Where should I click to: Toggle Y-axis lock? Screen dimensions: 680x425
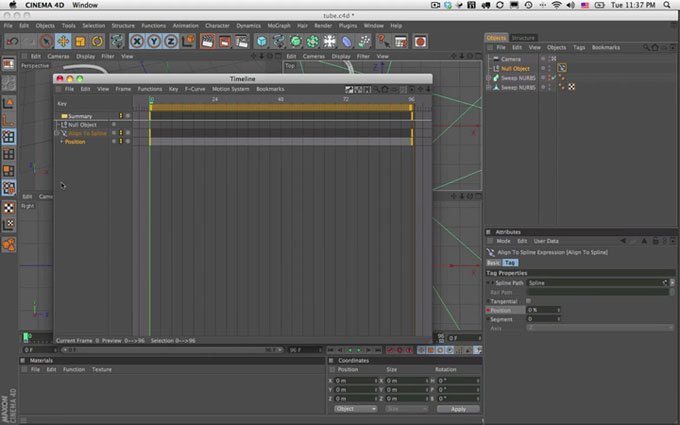pyautogui.click(x=154, y=42)
